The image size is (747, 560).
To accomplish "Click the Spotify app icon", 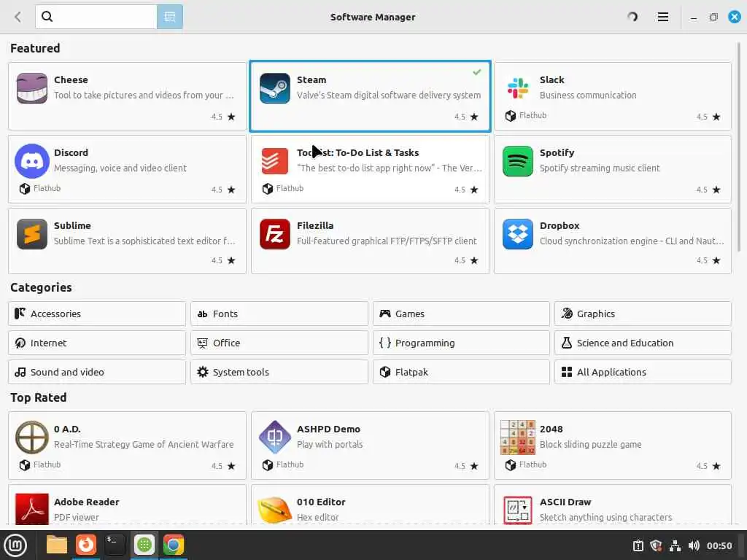I will point(517,161).
